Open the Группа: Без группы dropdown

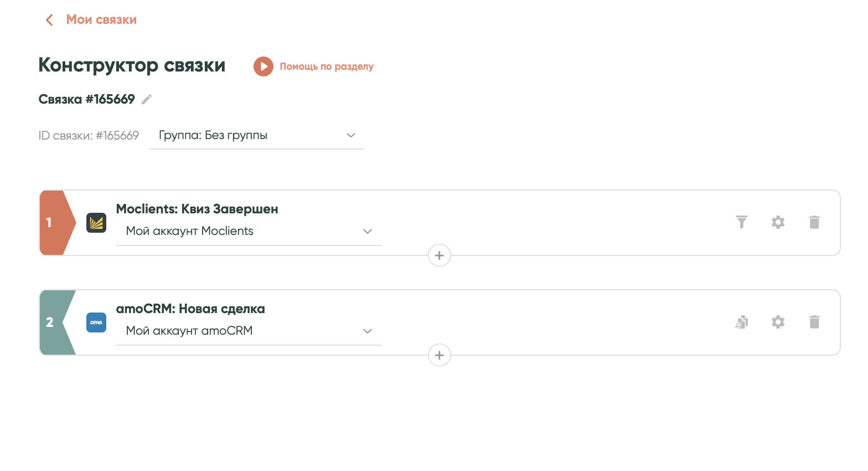[x=257, y=136]
